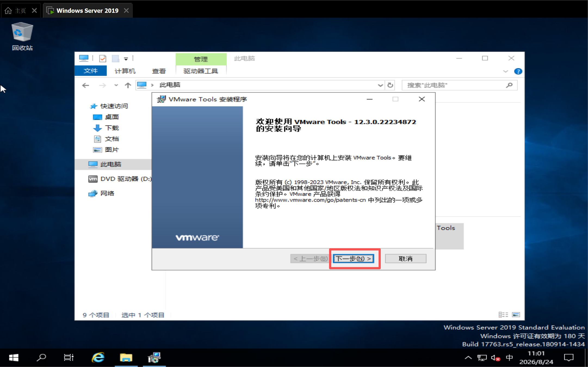Switch Explorer to details view icon

[503, 315]
